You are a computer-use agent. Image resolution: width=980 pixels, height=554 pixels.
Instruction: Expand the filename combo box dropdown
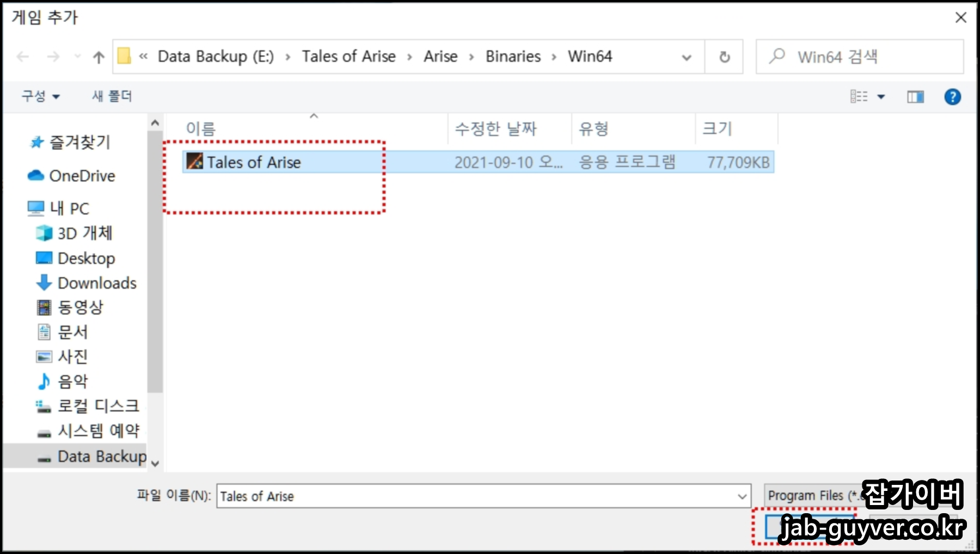coord(742,496)
